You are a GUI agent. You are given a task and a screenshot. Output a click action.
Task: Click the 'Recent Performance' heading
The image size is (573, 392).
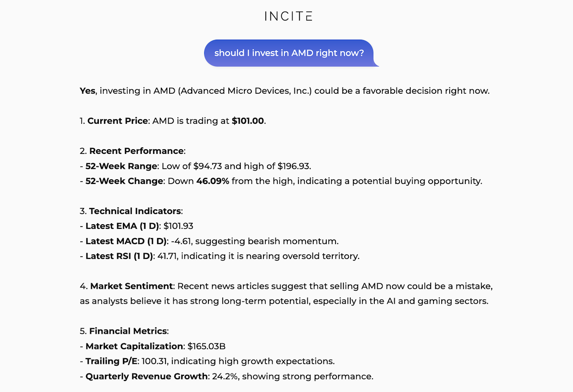[x=136, y=151]
